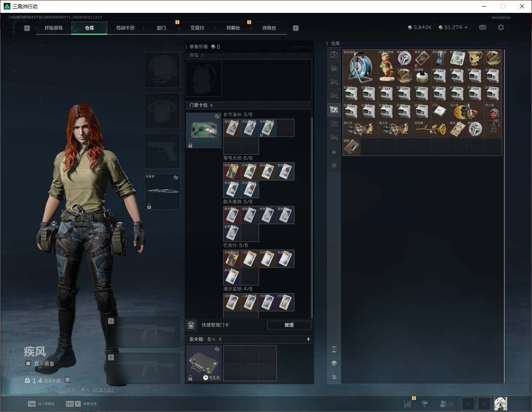Select the 仓库 tab

click(90, 28)
